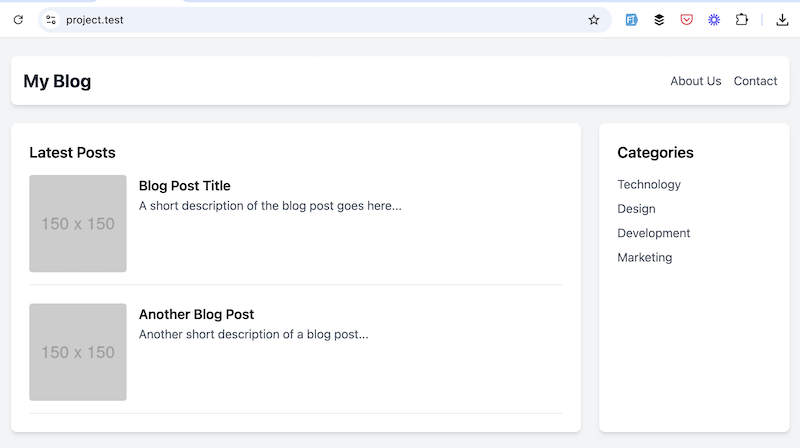800x448 pixels.
Task: Select the Design category
Action: click(x=636, y=209)
